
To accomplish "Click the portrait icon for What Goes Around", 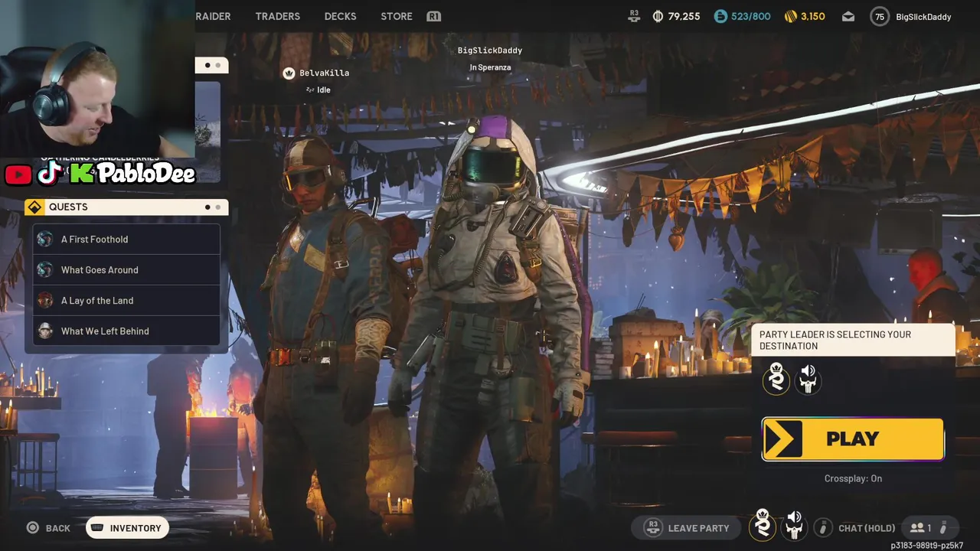I will click(45, 270).
